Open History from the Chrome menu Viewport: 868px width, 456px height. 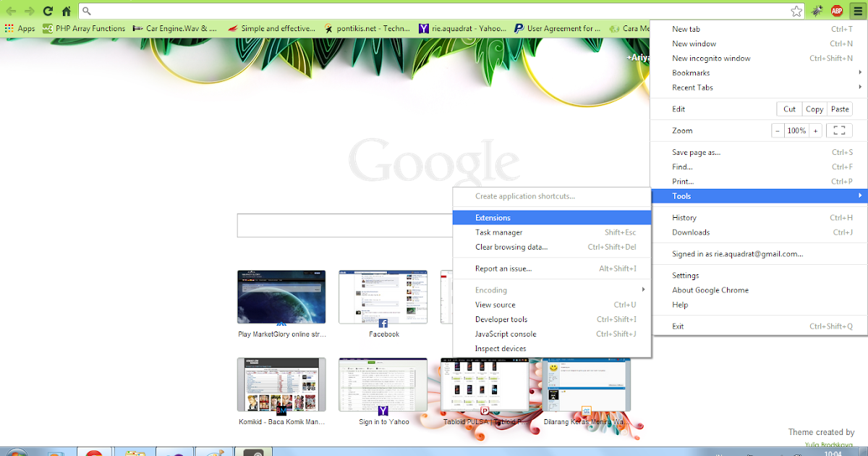tap(758, 218)
